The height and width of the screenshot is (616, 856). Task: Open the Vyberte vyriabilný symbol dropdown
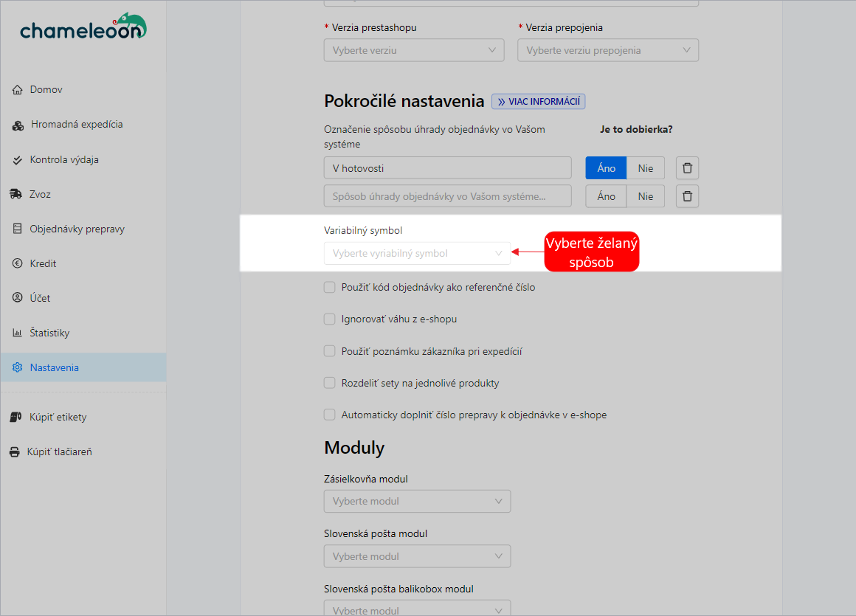(x=417, y=253)
